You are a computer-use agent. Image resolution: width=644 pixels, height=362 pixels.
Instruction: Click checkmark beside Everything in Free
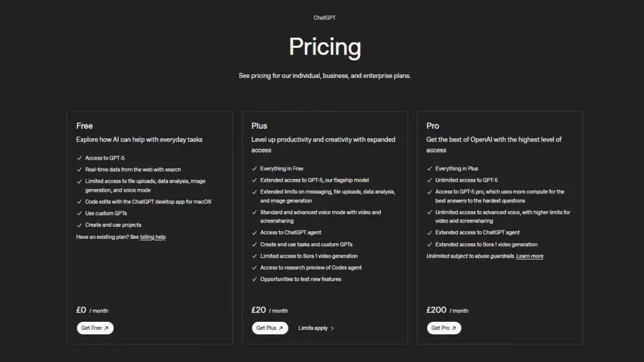click(x=254, y=169)
